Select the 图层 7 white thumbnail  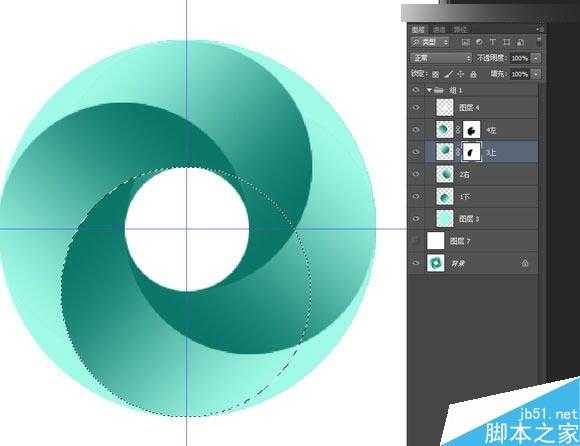(x=435, y=241)
